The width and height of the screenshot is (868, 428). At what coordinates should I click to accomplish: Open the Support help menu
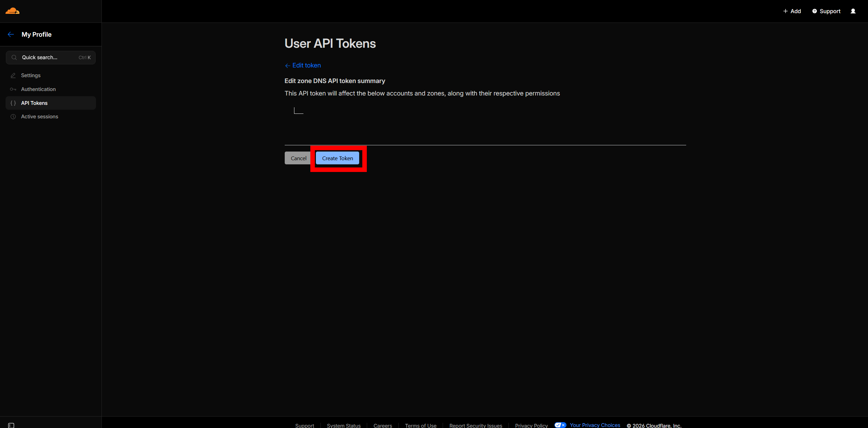[826, 11]
